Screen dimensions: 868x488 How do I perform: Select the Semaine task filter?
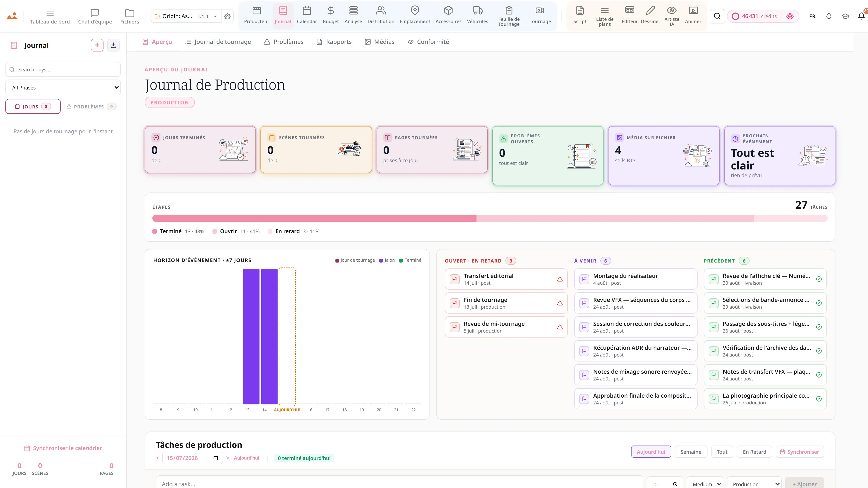pyautogui.click(x=691, y=452)
